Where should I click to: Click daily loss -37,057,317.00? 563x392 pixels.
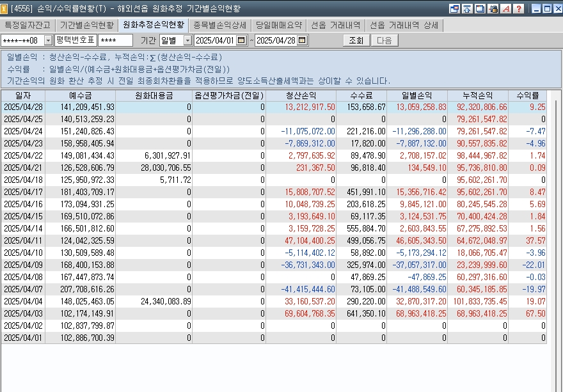coord(417,265)
